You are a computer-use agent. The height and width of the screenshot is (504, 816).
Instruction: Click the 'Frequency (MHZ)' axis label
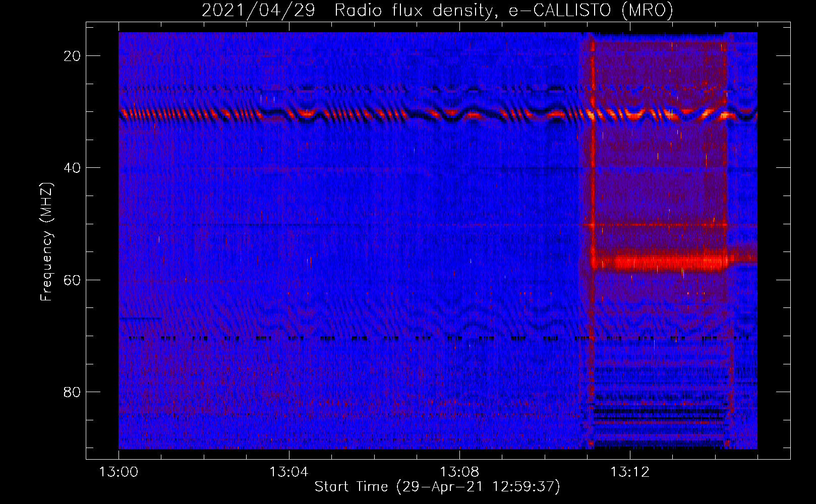pyautogui.click(x=46, y=241)
